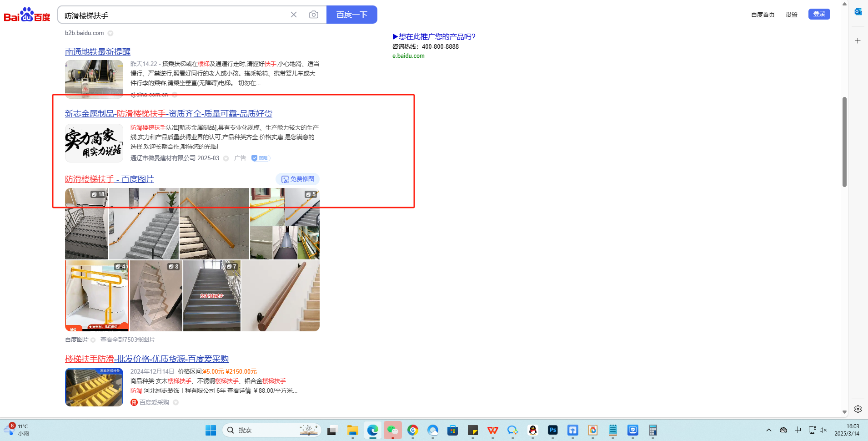
Task: Open the weather widget showing 11°C
Action: click(x=17, y=430)
